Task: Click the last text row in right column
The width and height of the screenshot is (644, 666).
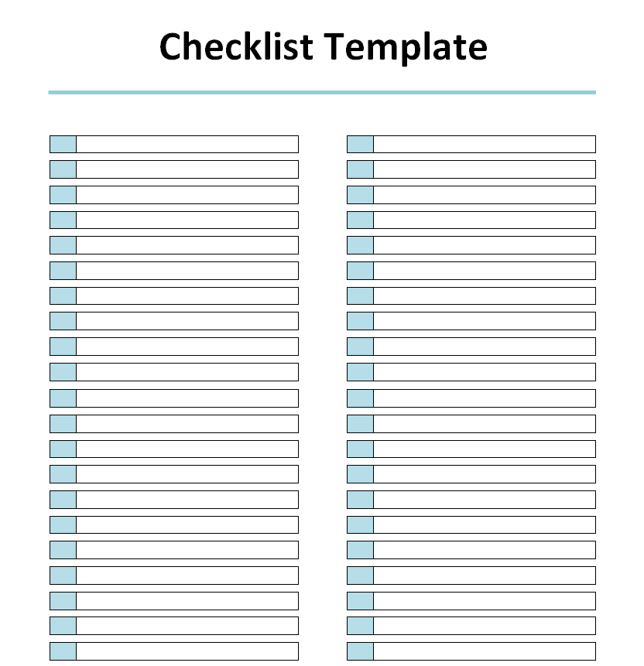Action: pos(485,651)
